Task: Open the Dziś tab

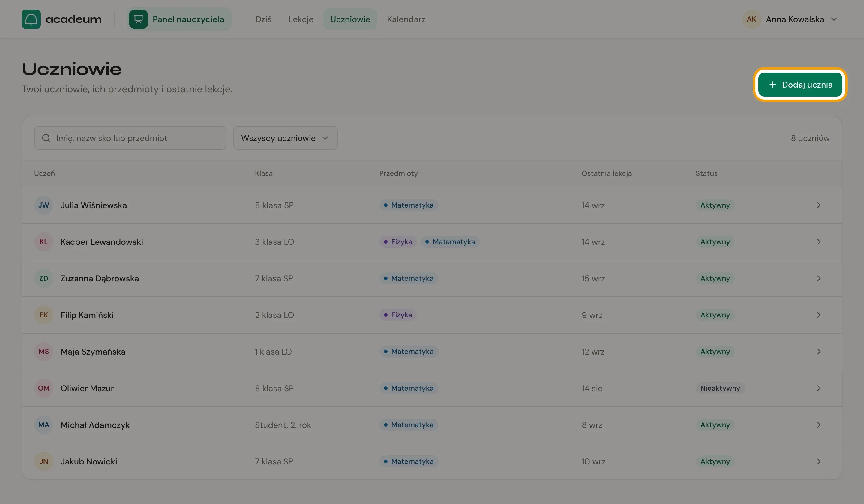Action: click(263, 19)
